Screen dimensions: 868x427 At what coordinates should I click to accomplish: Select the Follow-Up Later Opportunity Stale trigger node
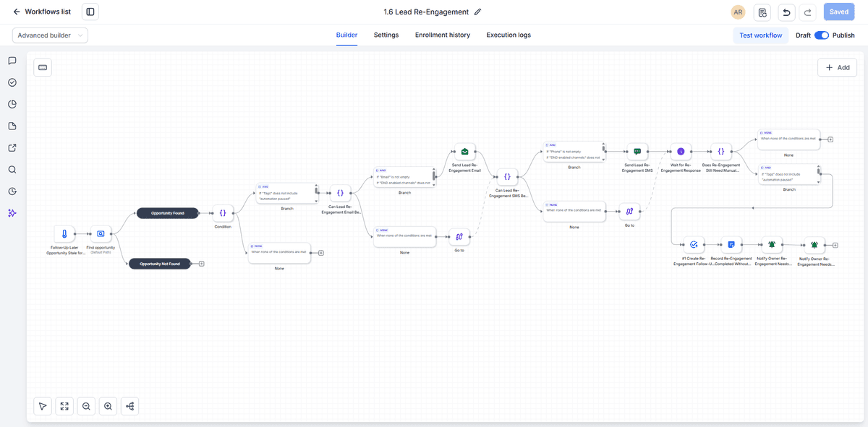(64, 234)
